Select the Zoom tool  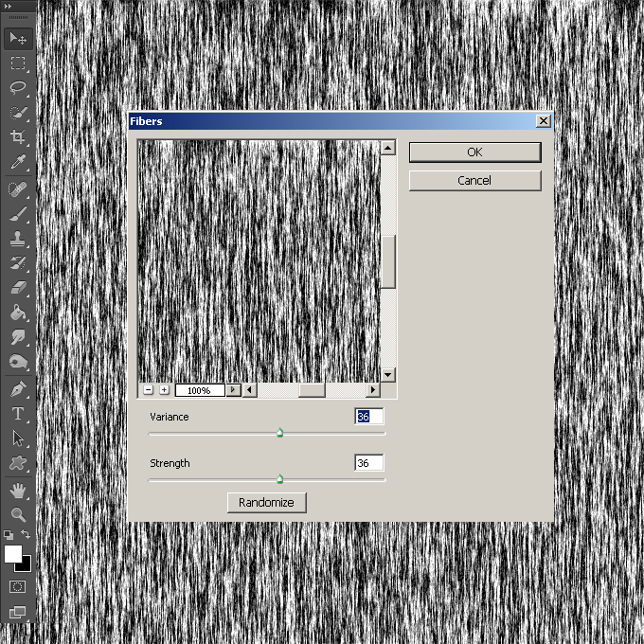point(18,514)
